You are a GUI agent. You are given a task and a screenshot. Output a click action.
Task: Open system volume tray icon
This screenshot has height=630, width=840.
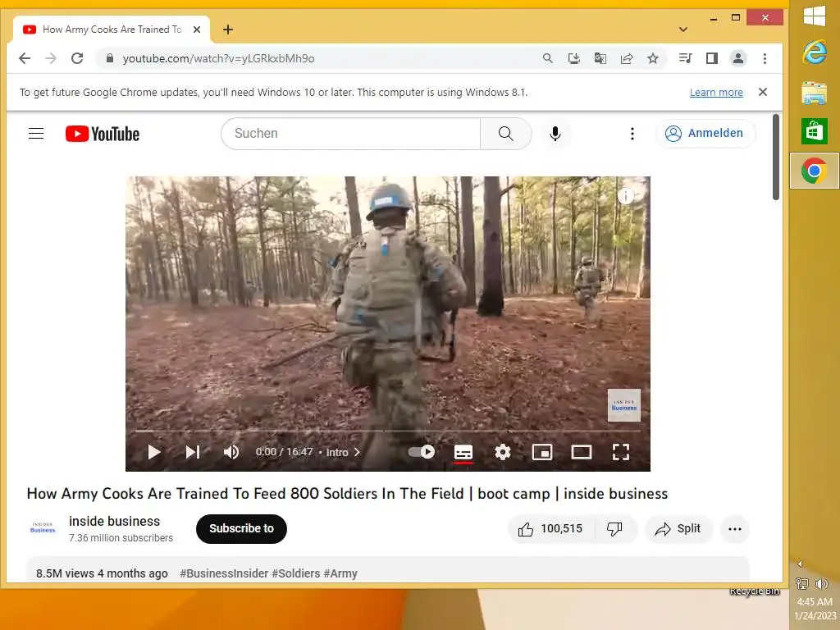pyautogui.click(x=822, y=583)
